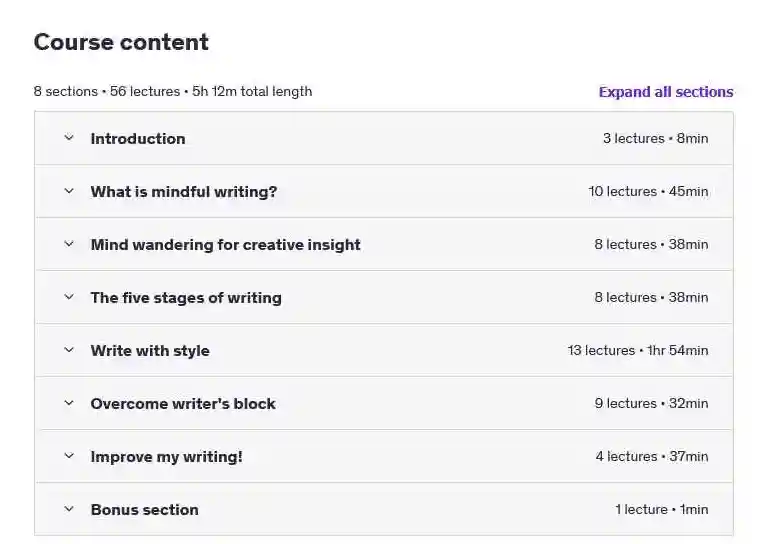
Task: Open the Write with style section title
Action: (x=150, y=351)
